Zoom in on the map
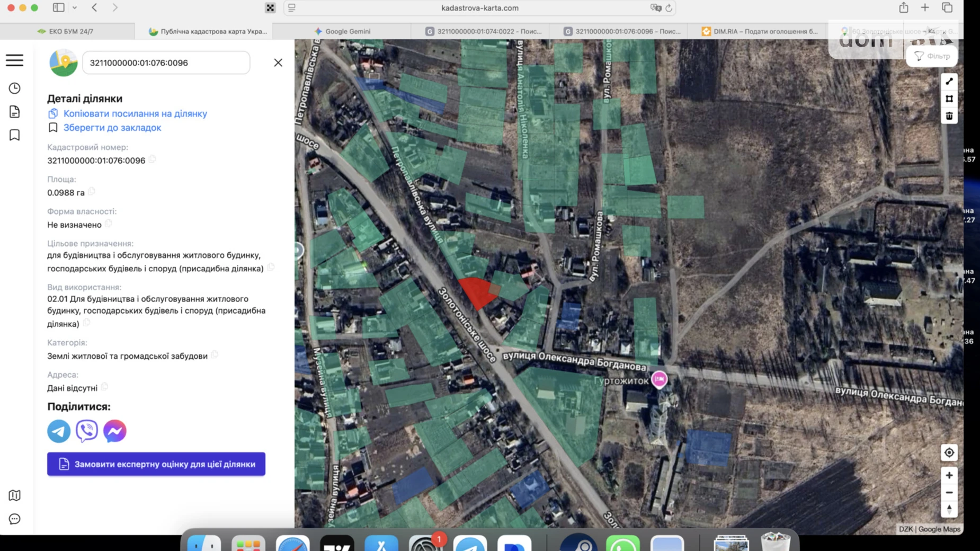The image size is (980, 551). click(x=949, y=475)
